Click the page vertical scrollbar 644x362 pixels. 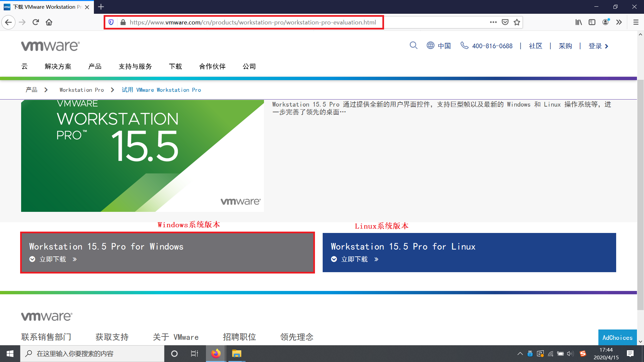pos(640,194)
